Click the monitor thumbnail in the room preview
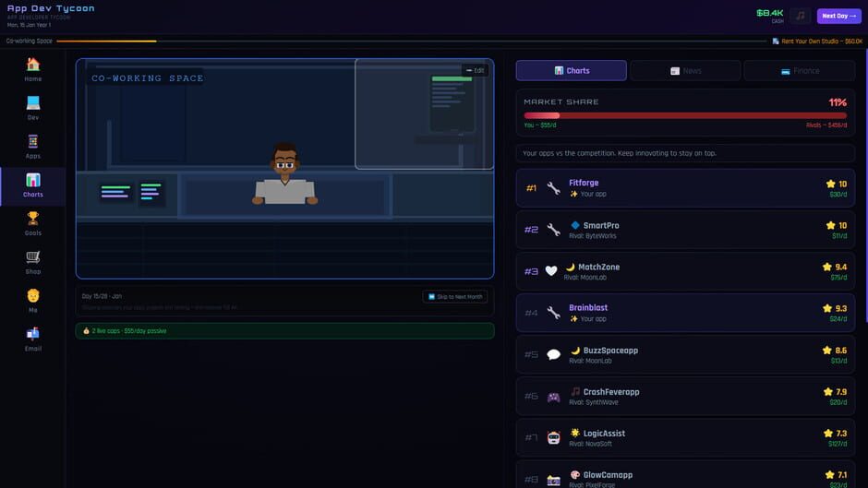This screenshot has height=488, width=868. (x=452, y=105)
